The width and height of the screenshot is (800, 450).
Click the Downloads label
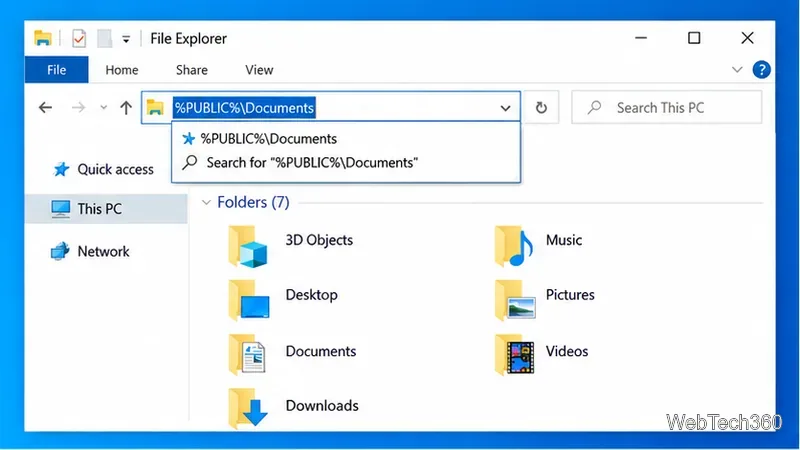[x=322, y=406]
